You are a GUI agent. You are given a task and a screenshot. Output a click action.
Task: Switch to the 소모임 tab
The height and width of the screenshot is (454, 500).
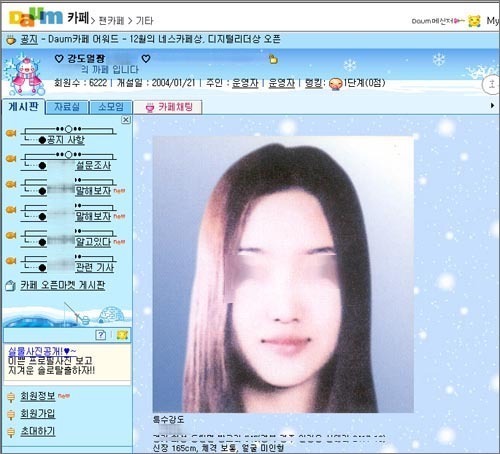(x=111, y=107)
